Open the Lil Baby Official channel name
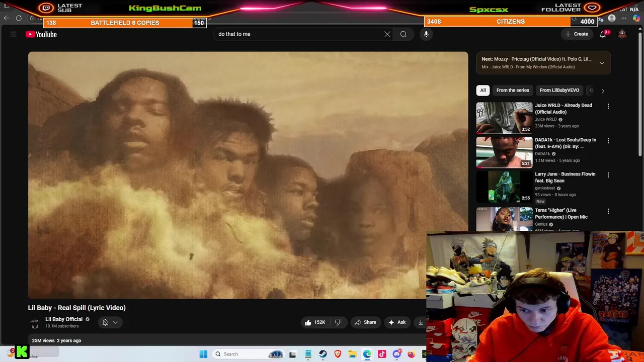 point(64,319)
